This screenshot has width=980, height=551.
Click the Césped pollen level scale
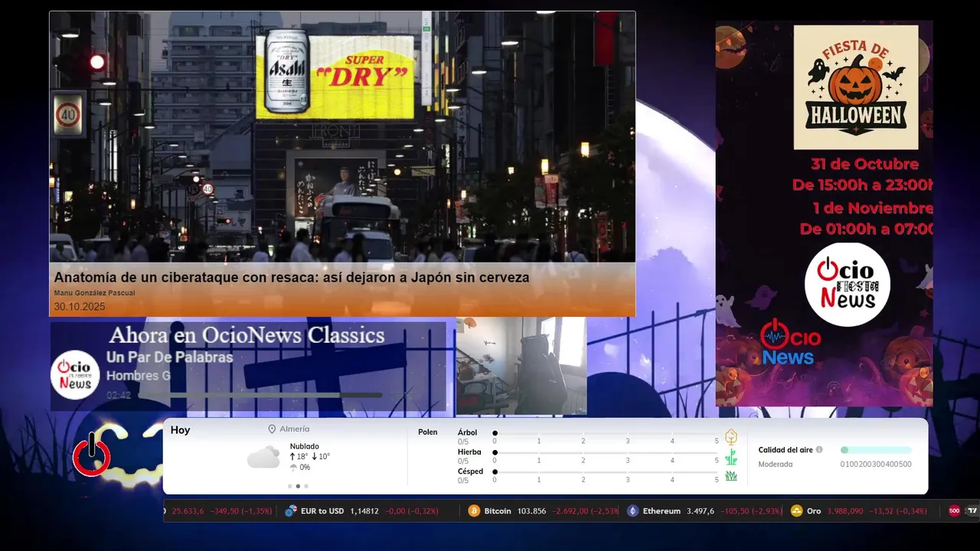(606, 472)
